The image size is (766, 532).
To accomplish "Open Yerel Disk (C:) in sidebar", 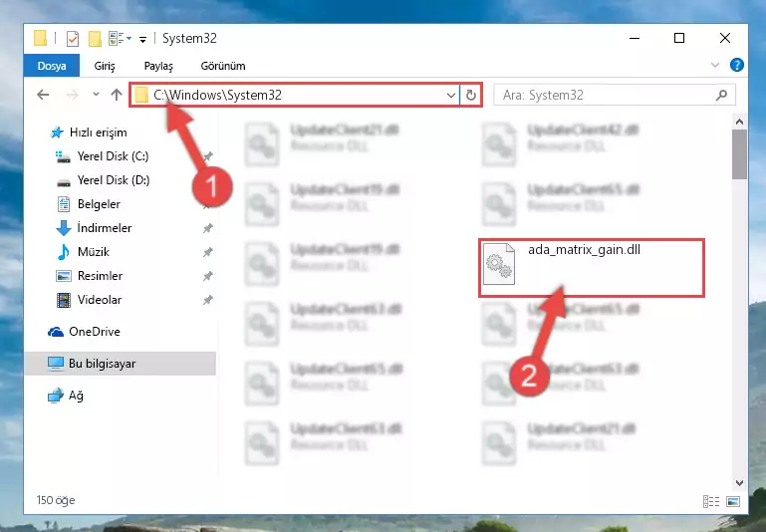I will click(x=113, y=156).
